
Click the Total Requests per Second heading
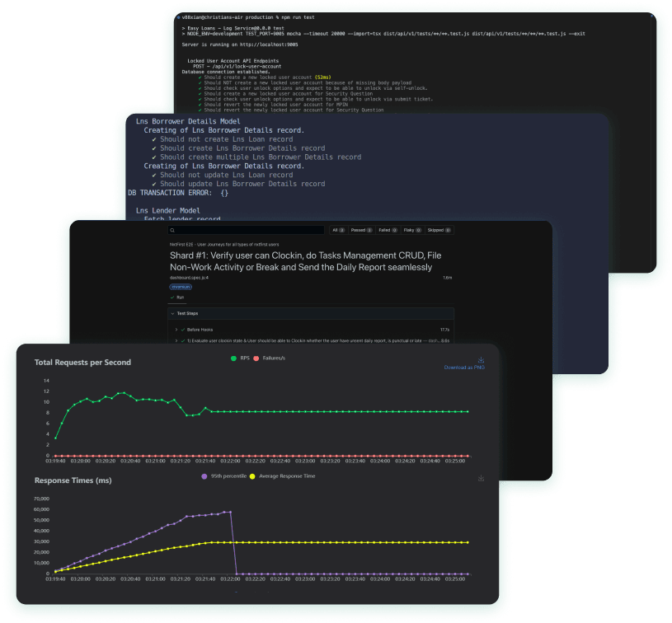coord(82,363)
